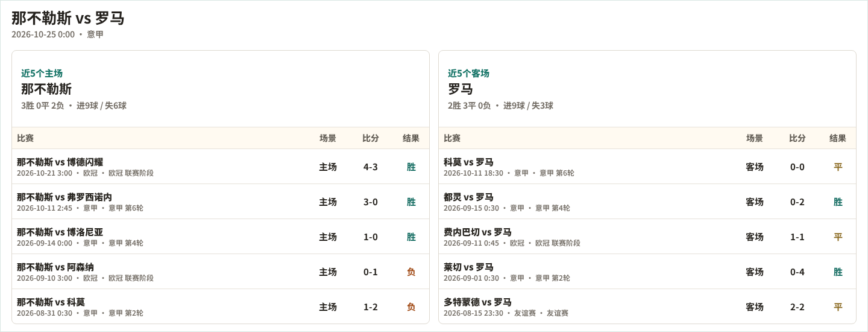This screenshot has width=868, height=332.
Task: Select the date 2026-10-21 3:00 欧冠 line
Action: coord(85,173)
